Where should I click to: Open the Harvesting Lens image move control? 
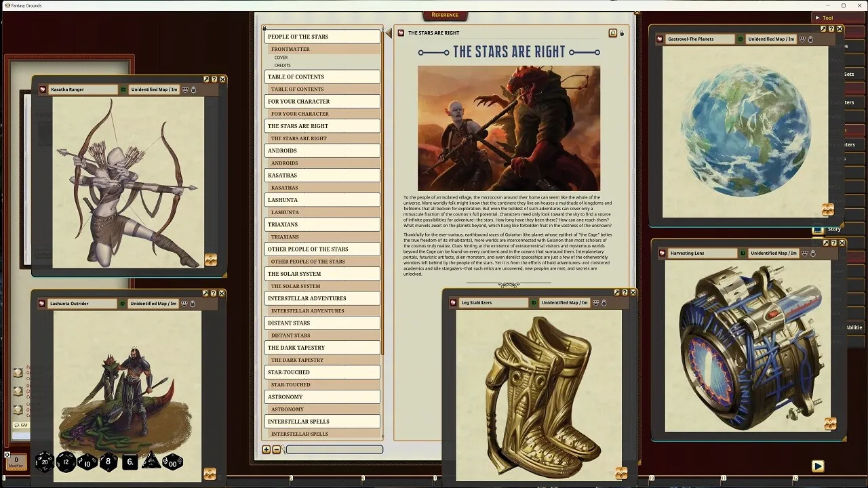tap(830, 424)
